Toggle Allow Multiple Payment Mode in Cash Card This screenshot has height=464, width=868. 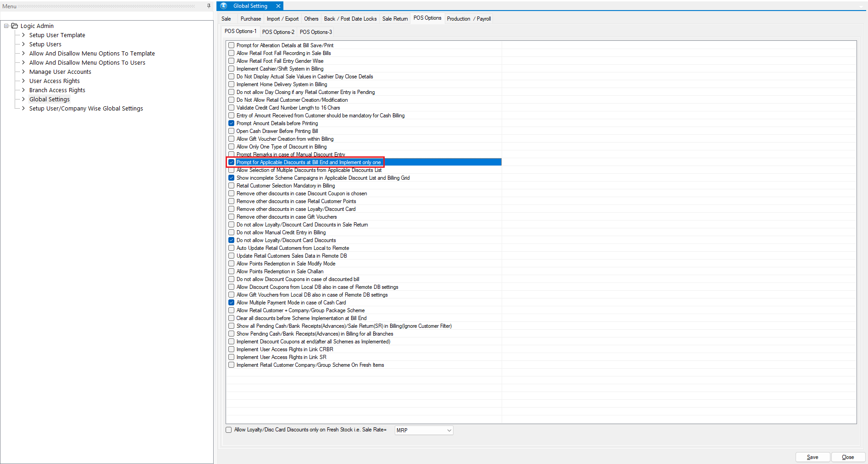pos(232,303)
